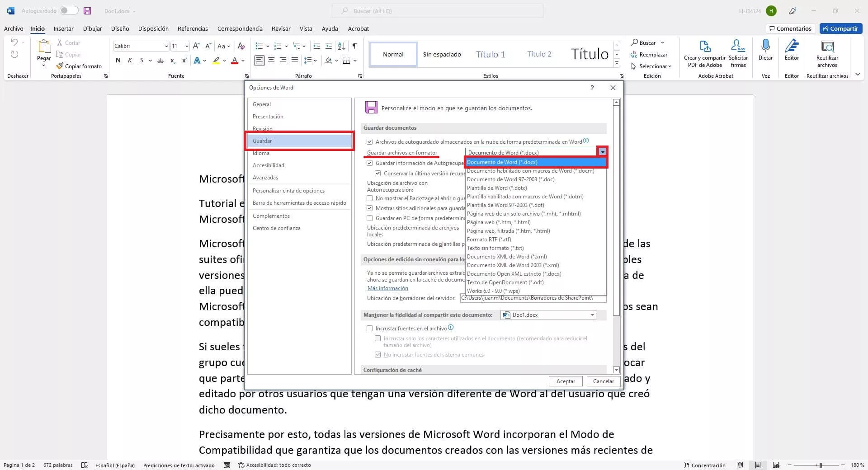Open the Referencias tab

tap(193, 28)
